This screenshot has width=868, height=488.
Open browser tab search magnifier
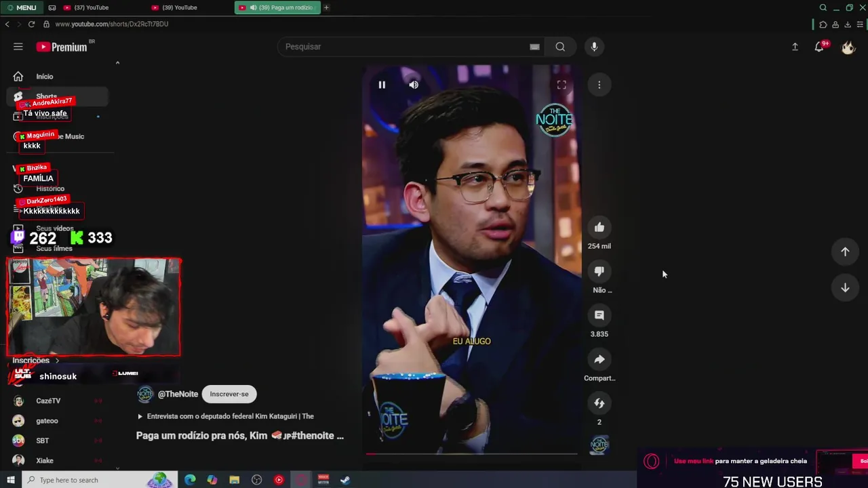(823, 7)
